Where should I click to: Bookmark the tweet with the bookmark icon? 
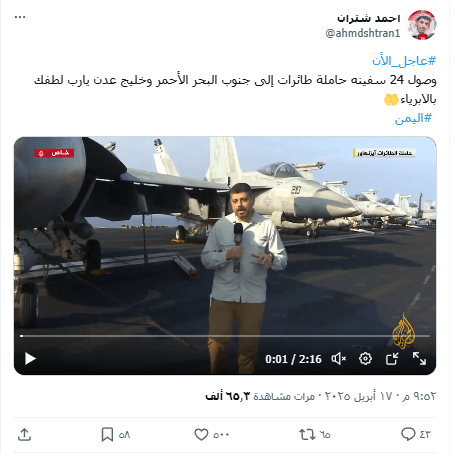pyautogui.click(x=107, y=434)
